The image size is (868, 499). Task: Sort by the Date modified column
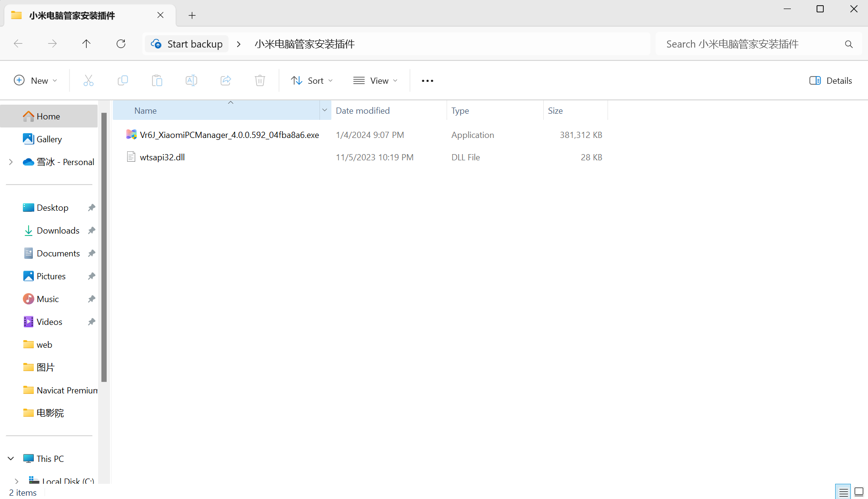pyautogui.click(x=389, y=110)
